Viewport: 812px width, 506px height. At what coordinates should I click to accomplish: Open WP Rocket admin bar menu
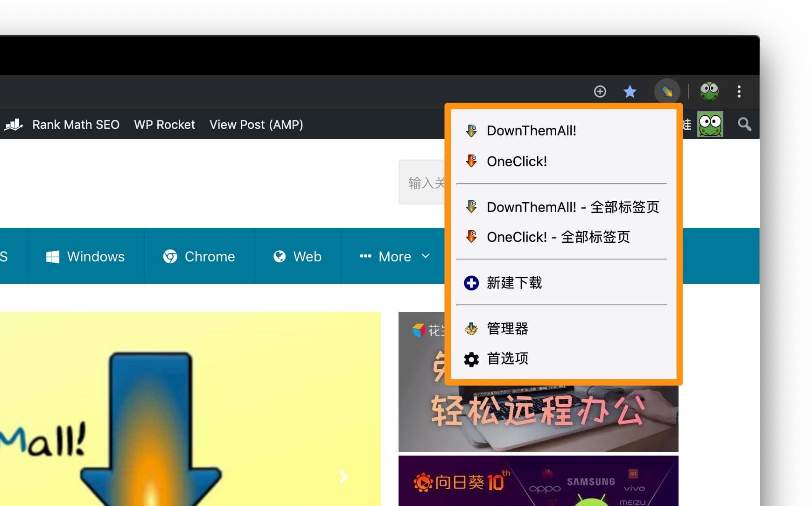click(x=164, y=125)
